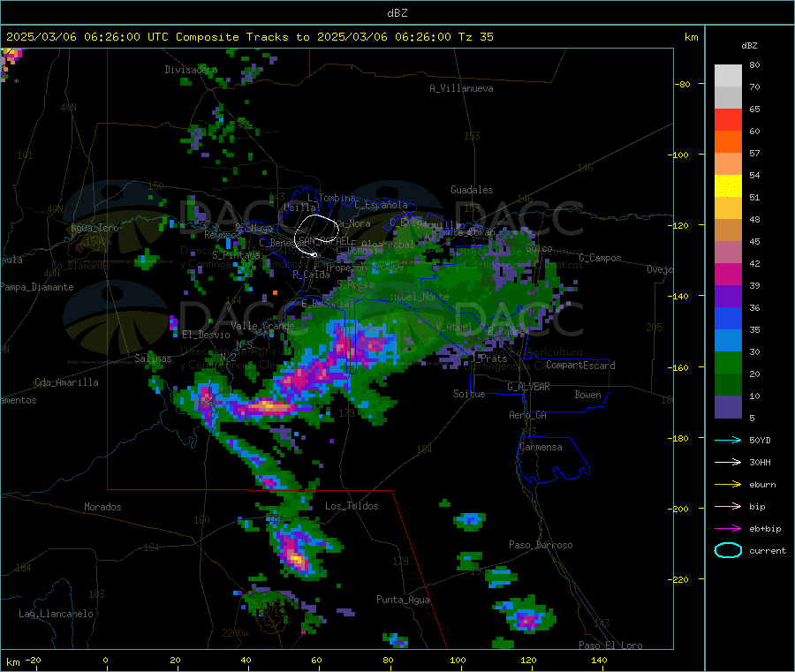795x672 pixels.
Task: Click the Punta_Agua label
Action: [x=403, y=600]
